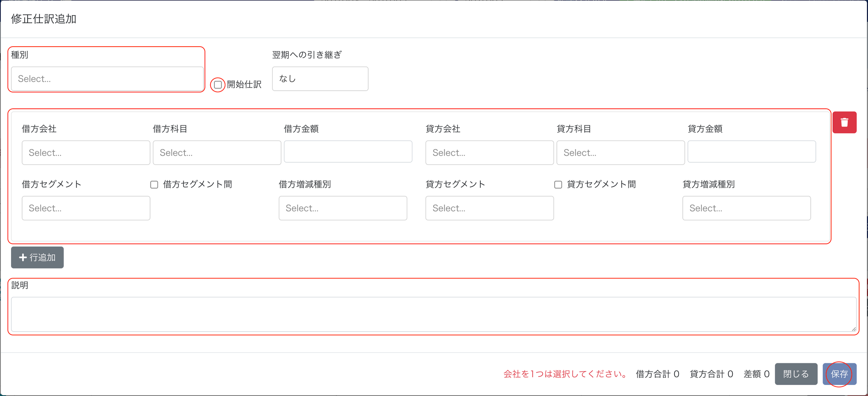
Task: Open the 種別 select dropdown
Action: click(x=107, y=79)
